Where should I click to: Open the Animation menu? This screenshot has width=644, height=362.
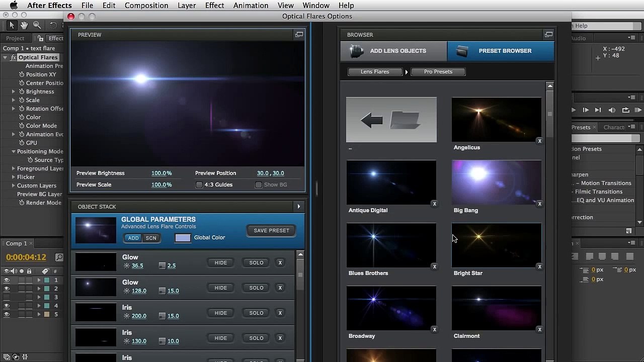tap(251, 6)
